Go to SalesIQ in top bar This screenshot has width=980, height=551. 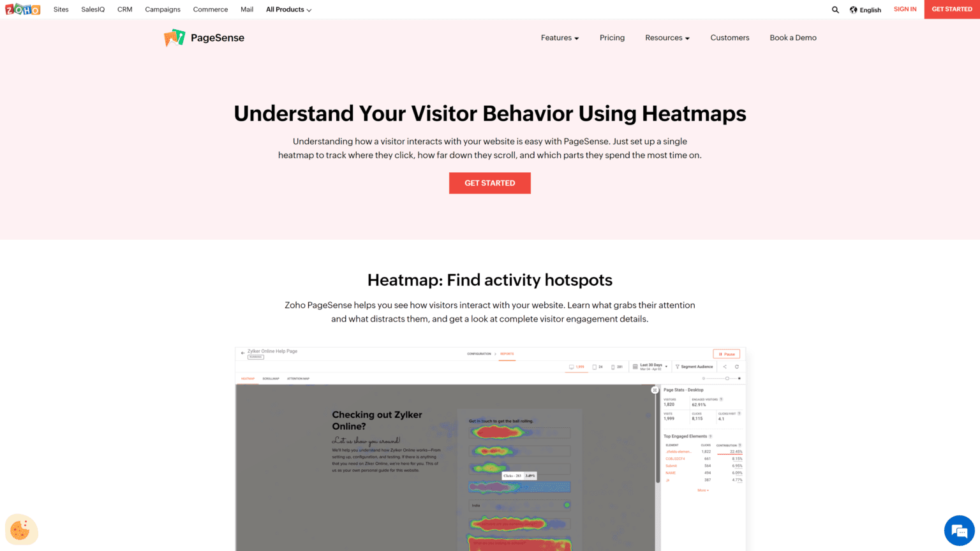[93, 10]
